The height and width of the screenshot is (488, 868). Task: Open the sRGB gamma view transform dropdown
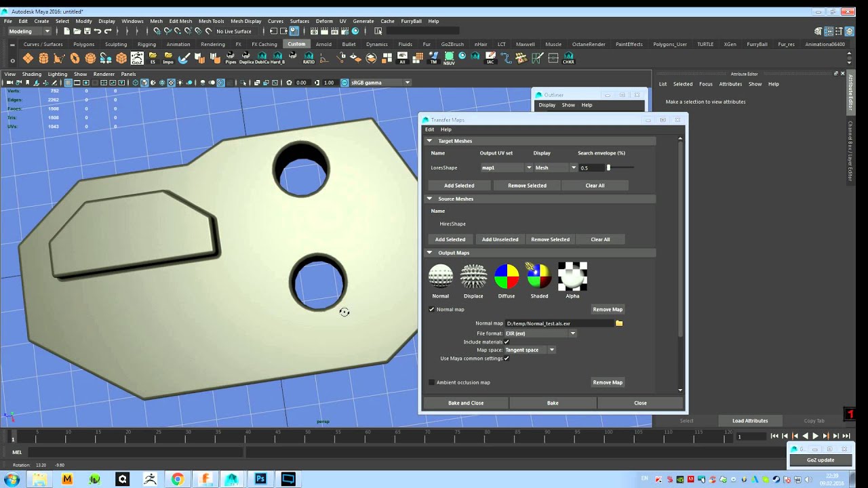pos(380,83)
